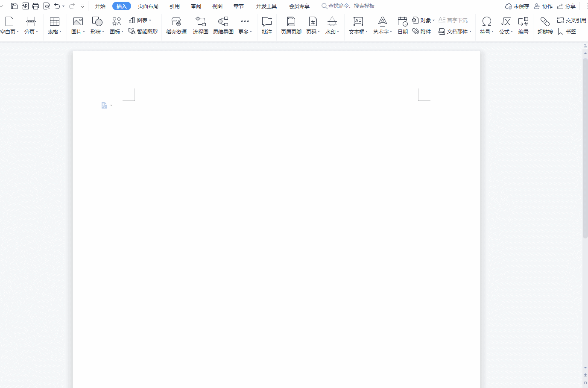Open Print Preview from quick access toolbar
This screenshot has height=388, width=588.
click(x=47, y=6)
